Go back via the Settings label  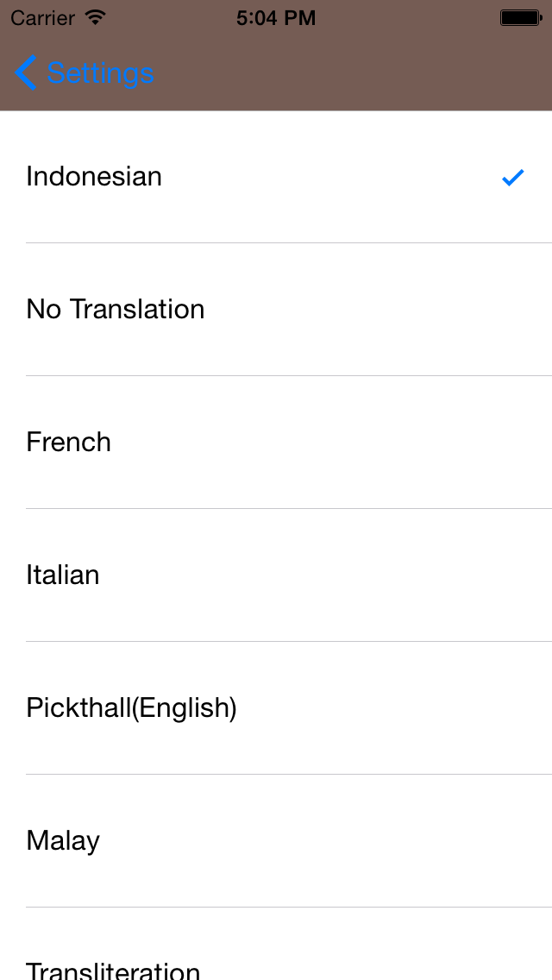100,73
